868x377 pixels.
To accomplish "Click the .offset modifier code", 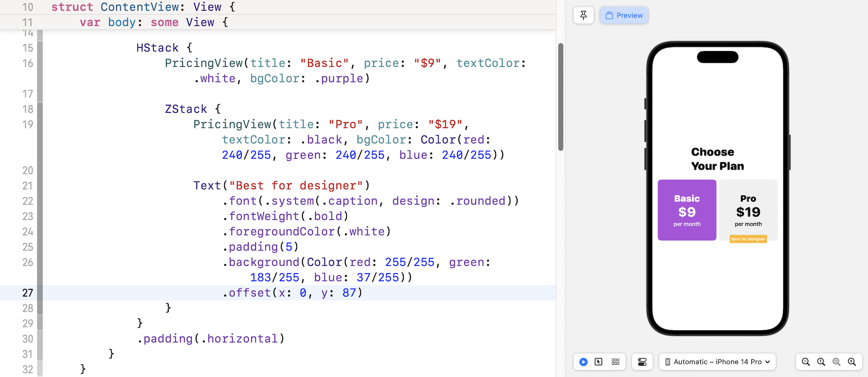I will [x=292, y=293].
